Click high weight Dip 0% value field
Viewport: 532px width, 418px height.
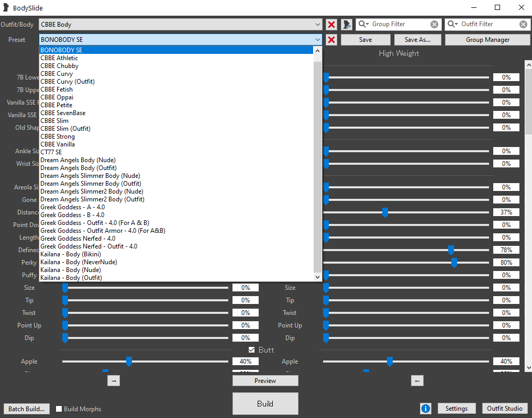click(506, 337)
